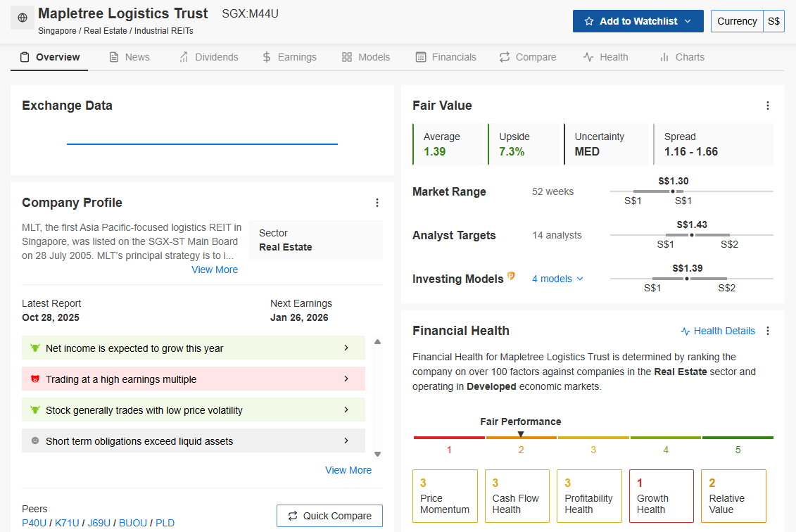The image size is (796, 532).
Task: Open the Earnings tab
Action: coord(289,58)
